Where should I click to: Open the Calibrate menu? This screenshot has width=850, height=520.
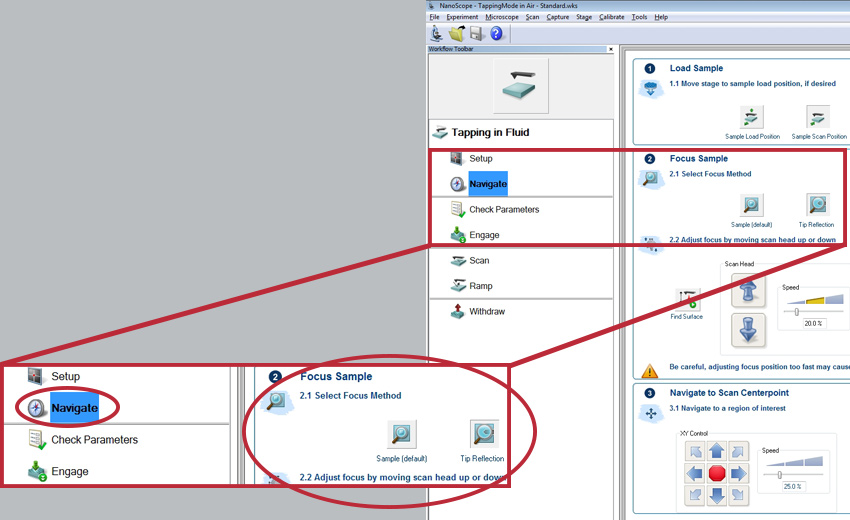pos(611,17)
